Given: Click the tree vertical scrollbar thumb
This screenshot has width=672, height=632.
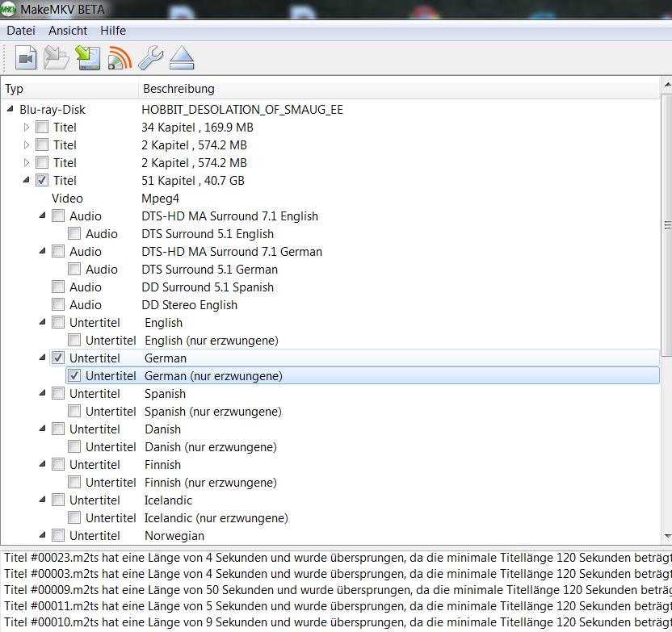Looking at the screenshot, I should 667,225.
